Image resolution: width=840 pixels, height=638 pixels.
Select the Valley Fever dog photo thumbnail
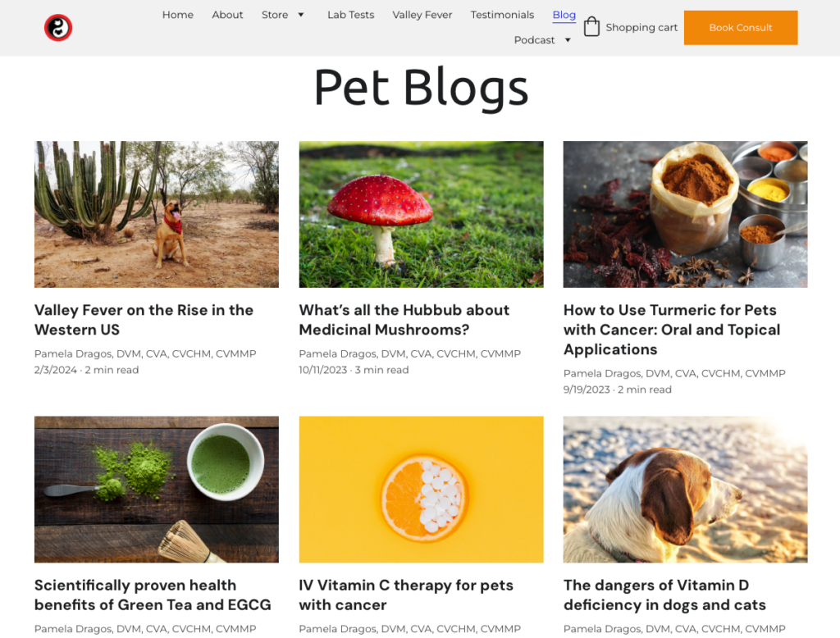[x=156, y=214]
